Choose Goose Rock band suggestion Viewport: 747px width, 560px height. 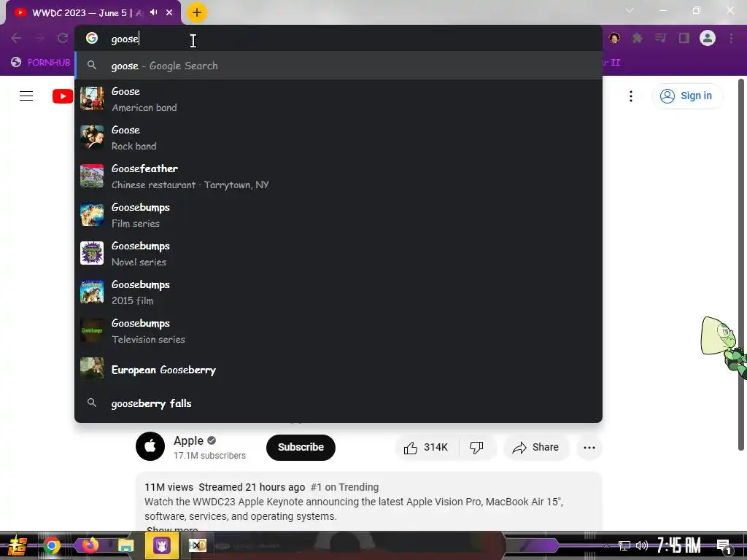click(x=338, y=138)
